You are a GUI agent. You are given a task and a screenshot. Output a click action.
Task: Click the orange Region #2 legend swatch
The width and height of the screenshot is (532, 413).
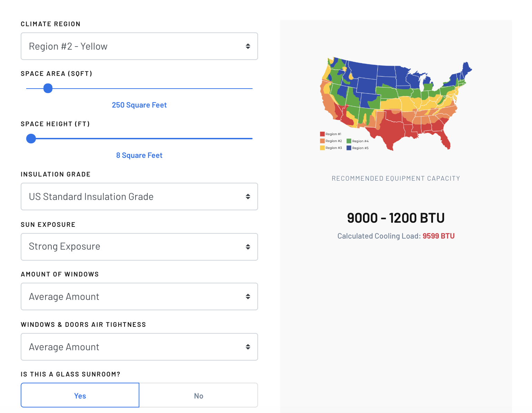point(322,141)
